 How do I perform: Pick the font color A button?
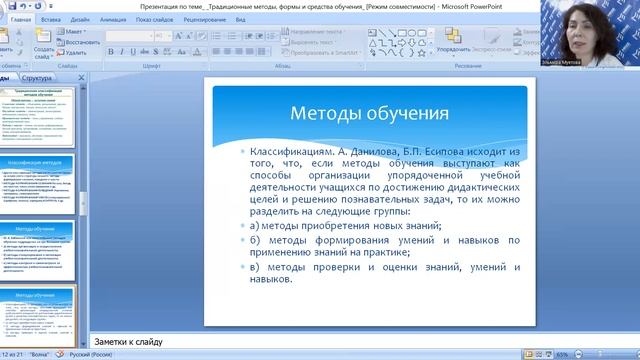click(x=197, y=52)
